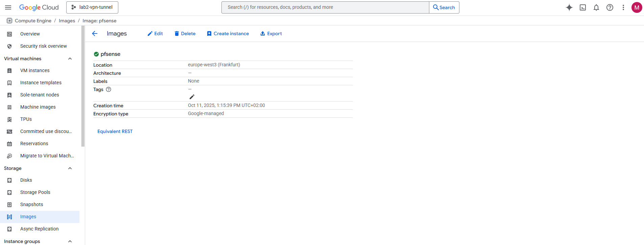Click the blue Search button
The height and width of the screenshot is (245, 644).
[444, 7]
